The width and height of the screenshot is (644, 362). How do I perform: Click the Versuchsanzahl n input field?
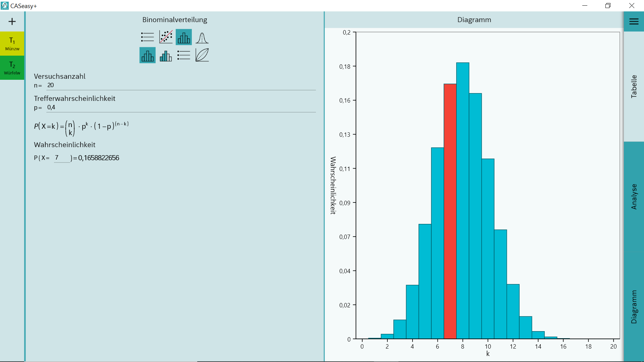click(181, 85)
